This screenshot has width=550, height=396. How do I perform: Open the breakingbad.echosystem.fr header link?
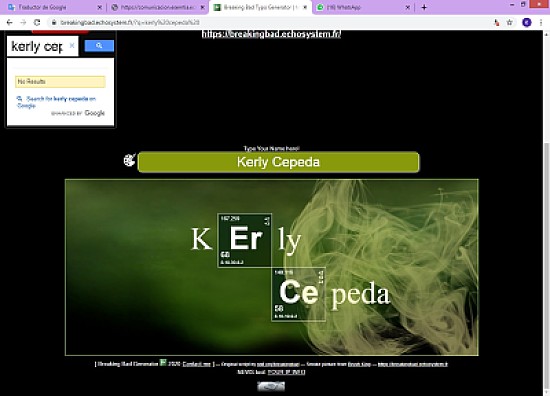[271, 34]
